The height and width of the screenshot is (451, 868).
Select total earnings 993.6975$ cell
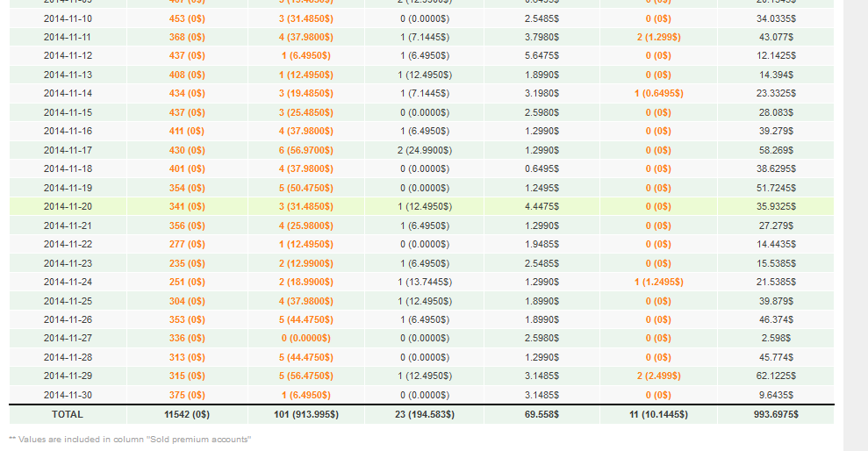(776, 414)
